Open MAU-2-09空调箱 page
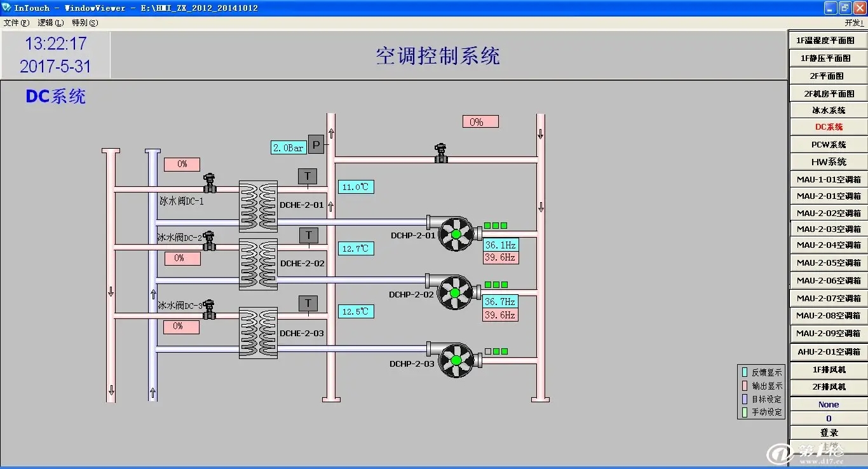 coord(829,333)
